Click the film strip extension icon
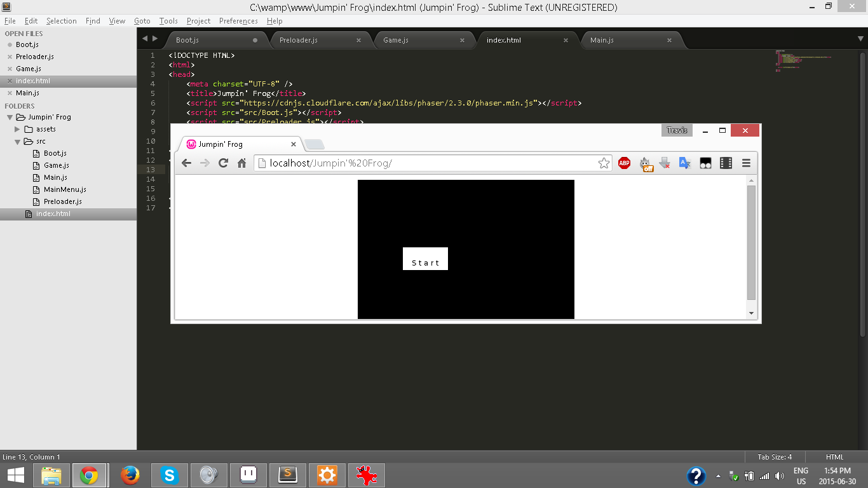This screenshot has width=868, height=488. tap(726, 163)
